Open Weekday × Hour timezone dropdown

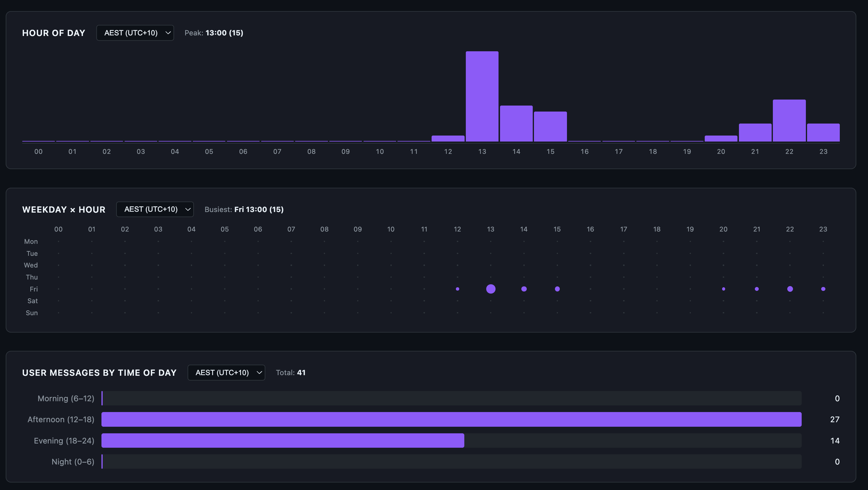[x=155, y=209]
